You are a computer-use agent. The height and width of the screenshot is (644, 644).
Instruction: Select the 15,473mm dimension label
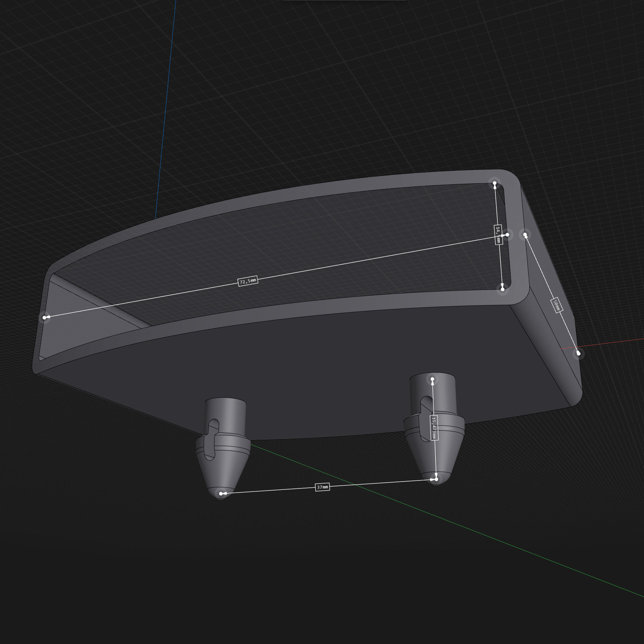pyautogui.click(x=434, y=428)
